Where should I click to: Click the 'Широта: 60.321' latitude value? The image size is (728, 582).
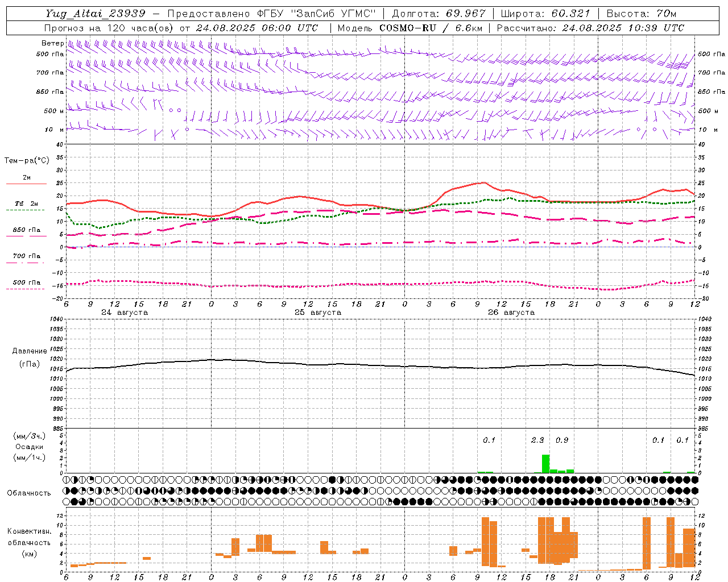coord(545,14)
